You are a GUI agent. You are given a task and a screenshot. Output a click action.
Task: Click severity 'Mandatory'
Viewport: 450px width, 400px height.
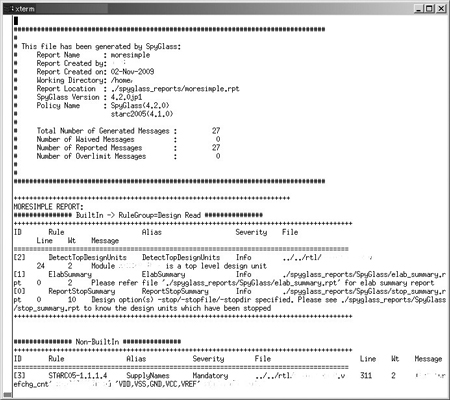(210, 376)
